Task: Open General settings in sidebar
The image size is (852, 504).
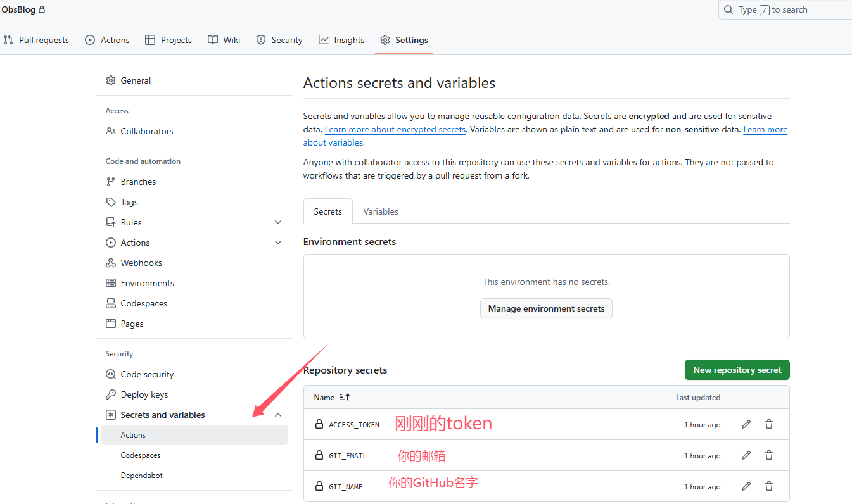Action: click(x=136, y=80)
